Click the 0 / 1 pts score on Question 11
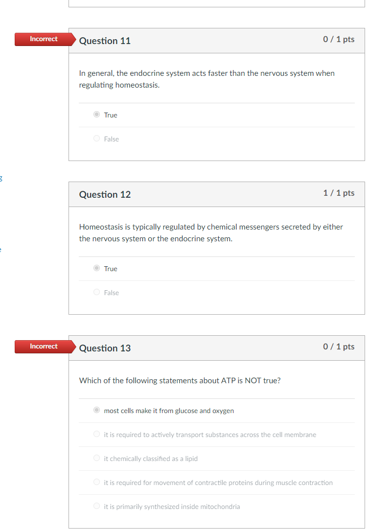Viewport: 392px width, 532px height. (339, 39)
